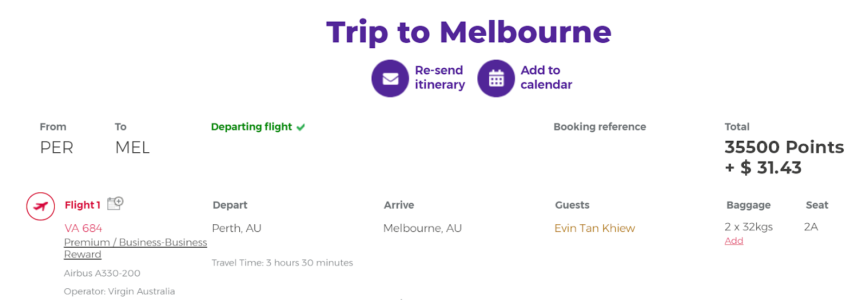Open Premium / Business-Business Reward fare details
868x304 pixels.
(x=136, y=248)
